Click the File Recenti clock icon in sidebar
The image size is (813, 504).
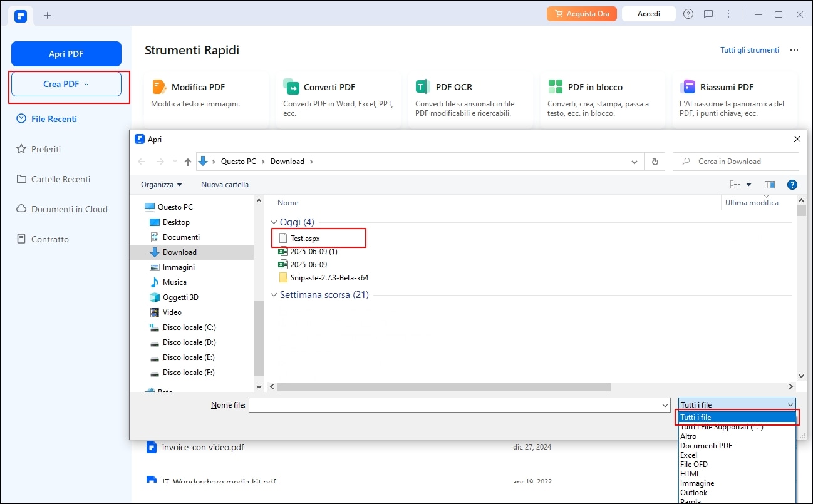[x=21, y=118]
